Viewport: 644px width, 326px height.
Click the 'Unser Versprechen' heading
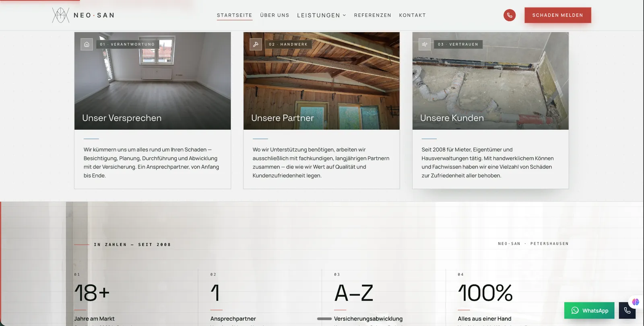point(122,118)
